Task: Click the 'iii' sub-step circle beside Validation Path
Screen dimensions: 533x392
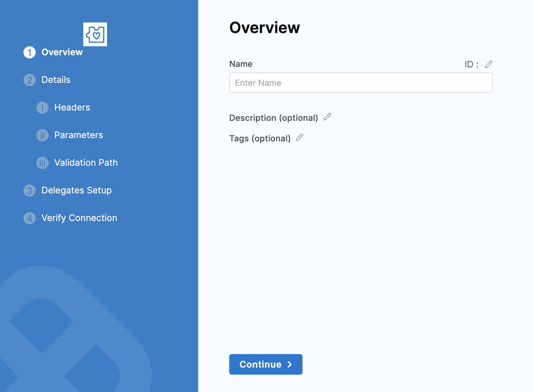Action: tap(42, 163)
